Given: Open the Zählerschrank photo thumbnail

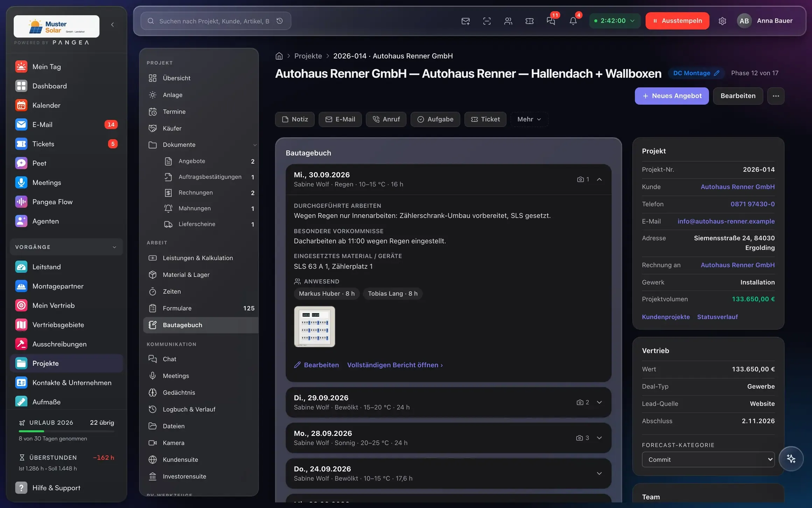Looking at the screenshot, I should tap(315, 327).
